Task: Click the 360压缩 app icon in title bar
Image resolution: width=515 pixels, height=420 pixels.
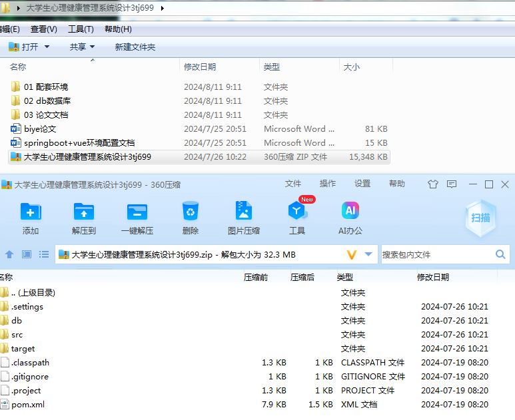Action: coord(7,184)
